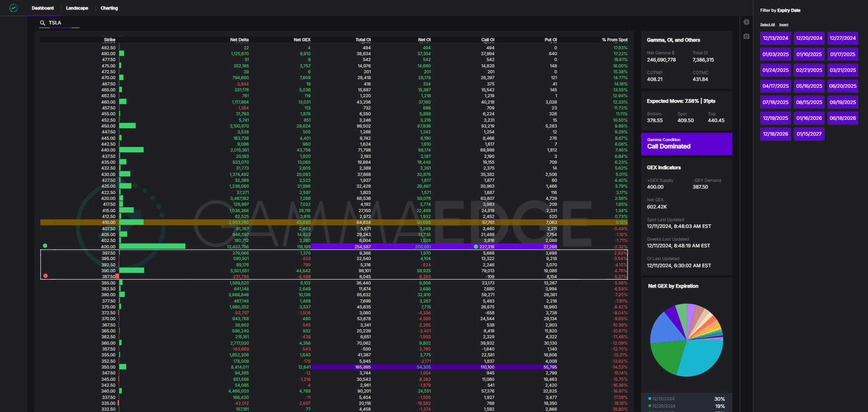The width and height of the screenshot is (868, 412).
Task: Click the red dot marker at strike 387.50
Action: pos(45,276)
